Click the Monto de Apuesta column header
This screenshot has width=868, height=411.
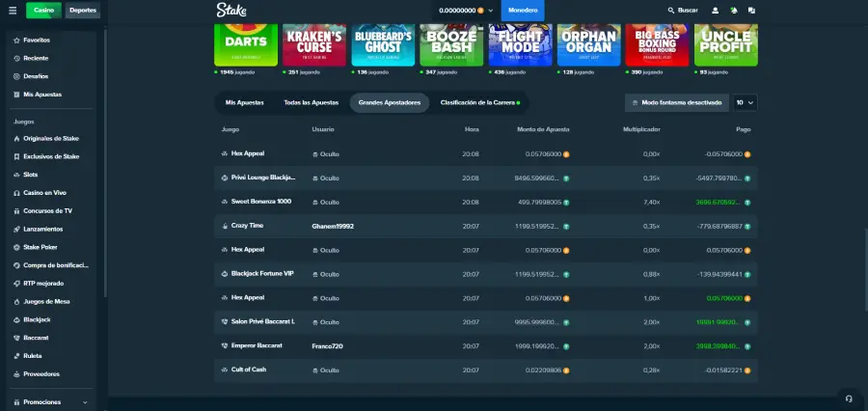pyautogui.click(x=543, y=129)
